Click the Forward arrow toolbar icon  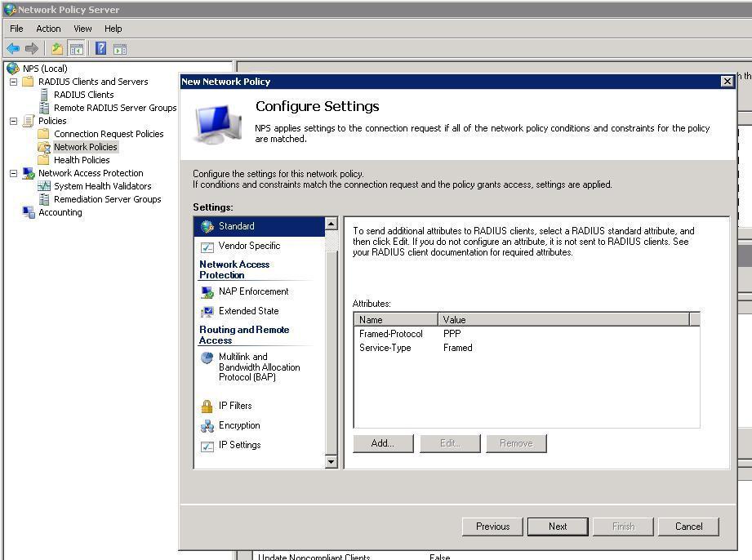(x=32, y=48)
